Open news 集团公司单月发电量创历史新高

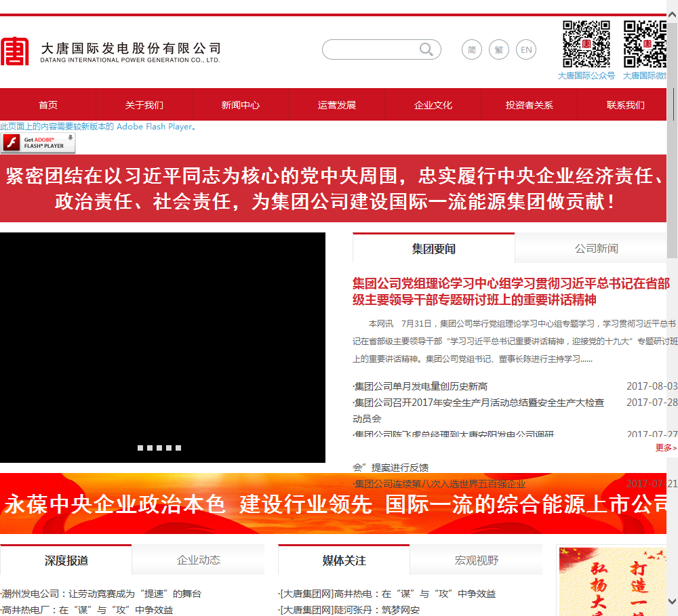click(x=421, y=386)
